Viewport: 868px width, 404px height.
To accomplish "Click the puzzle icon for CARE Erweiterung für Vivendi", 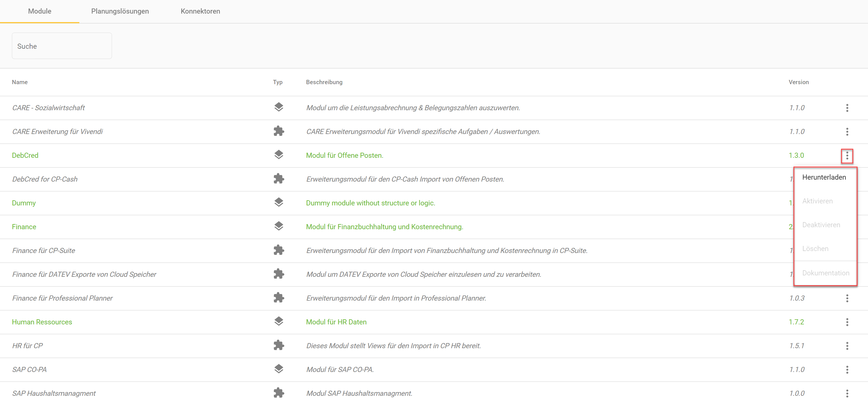I will pos(278,131).
